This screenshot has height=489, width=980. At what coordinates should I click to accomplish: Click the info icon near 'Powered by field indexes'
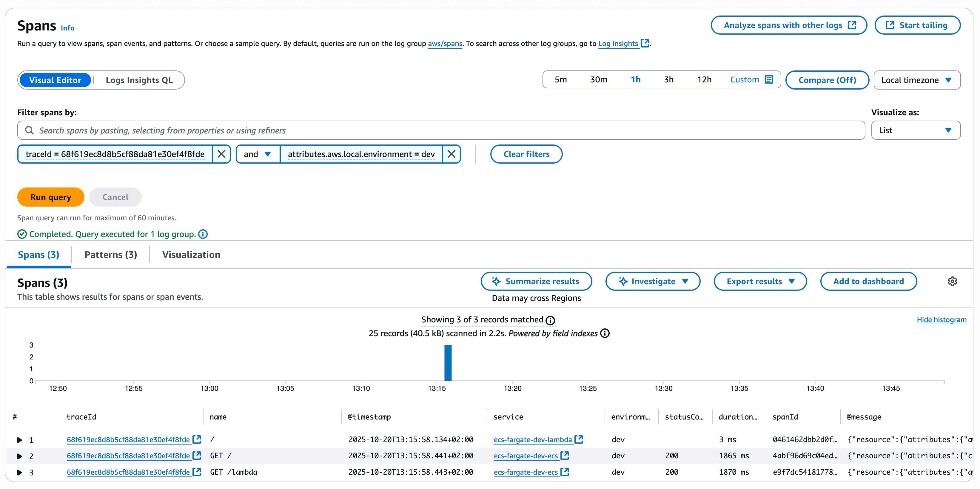[605, 333]
